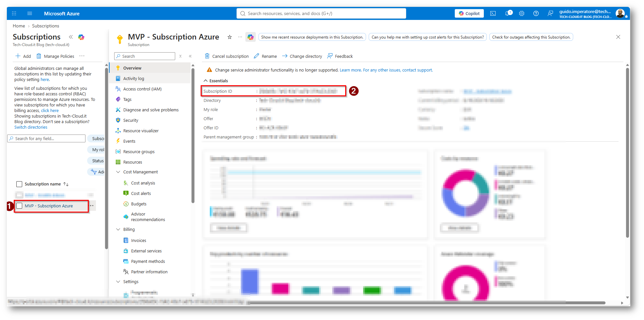Favorite the subscription with the star icon
Viewport: 644px width, 320px height.
click(x=230, y=37)
